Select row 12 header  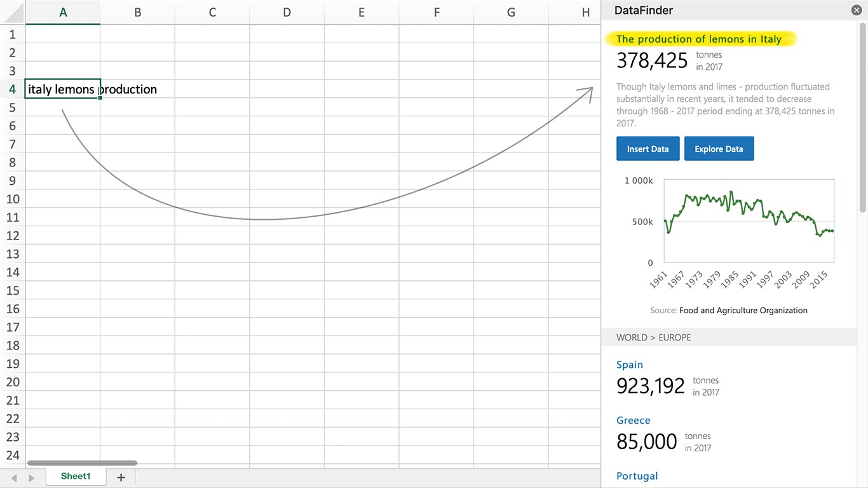(13, 236)
